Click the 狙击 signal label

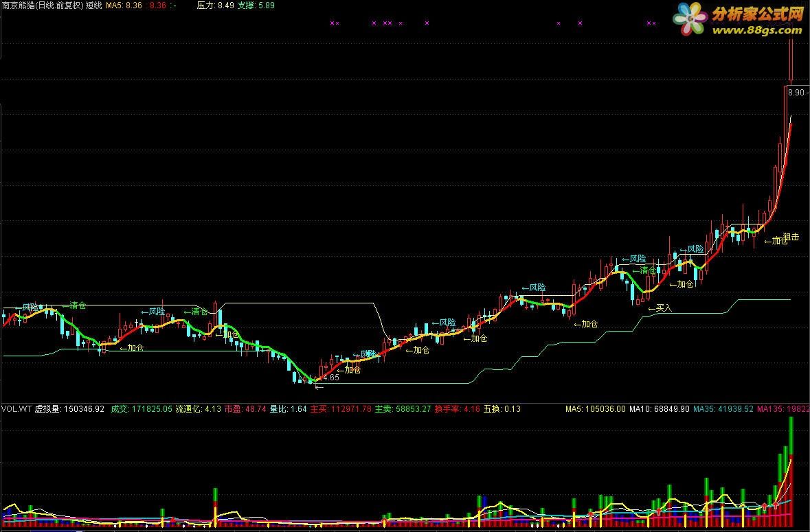pyautogui.click(x=791, y=236)
